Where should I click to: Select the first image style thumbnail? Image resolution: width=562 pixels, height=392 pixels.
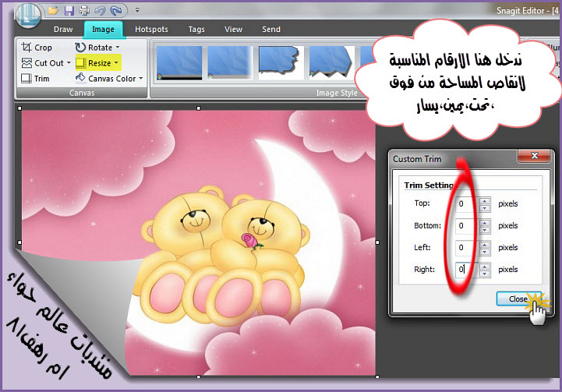pos(179,62)
